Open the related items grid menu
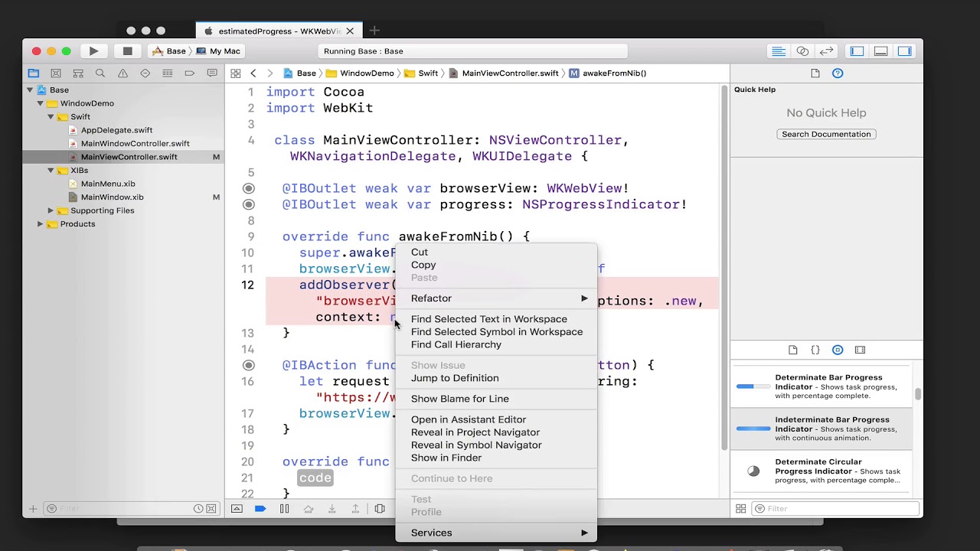980x551 pixels. tap(236, 73)
